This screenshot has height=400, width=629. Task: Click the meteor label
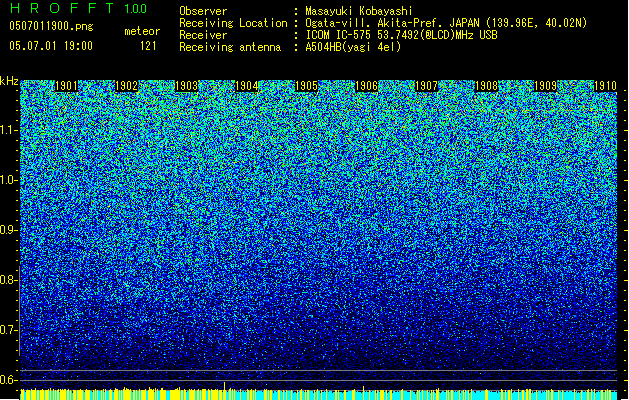pos(142,31)
